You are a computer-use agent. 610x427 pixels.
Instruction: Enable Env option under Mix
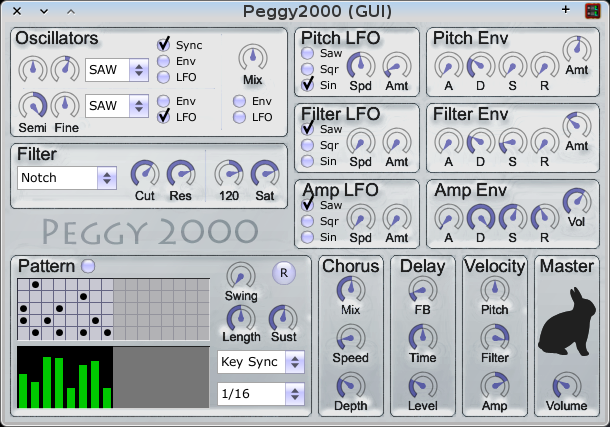click(239, 101)
